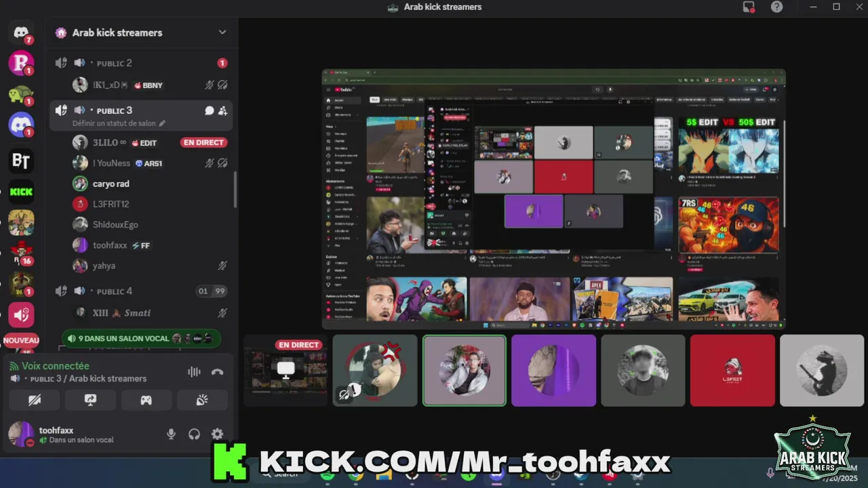Toggle noise suppression waveform icon
Viewport: 868px width, 488px height.
pos(194,371)
